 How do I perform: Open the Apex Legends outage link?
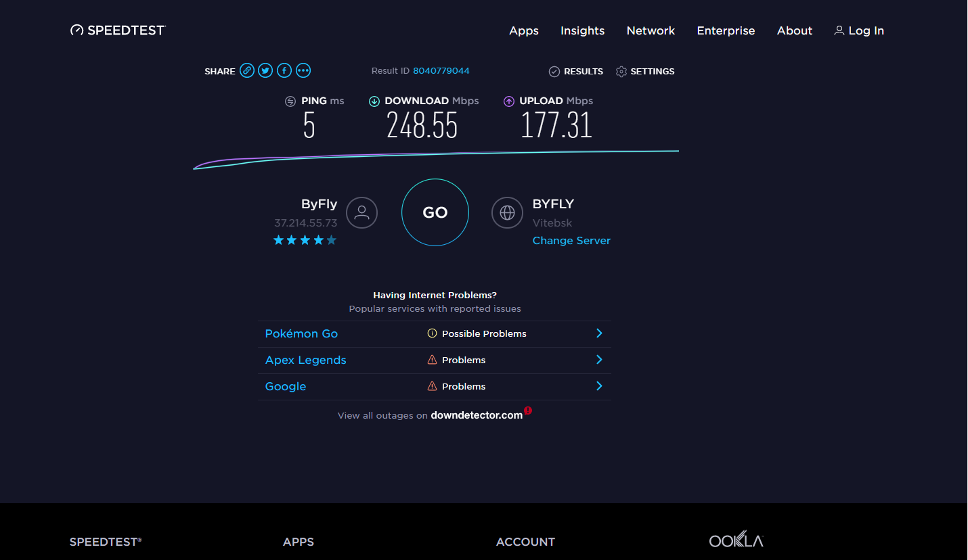pos(306,360)
